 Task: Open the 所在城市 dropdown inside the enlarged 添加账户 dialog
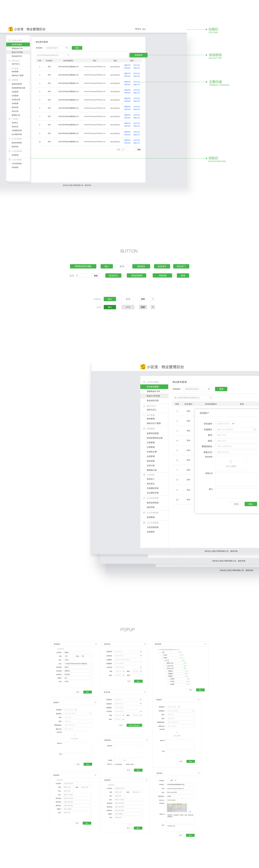click(225, 424)
